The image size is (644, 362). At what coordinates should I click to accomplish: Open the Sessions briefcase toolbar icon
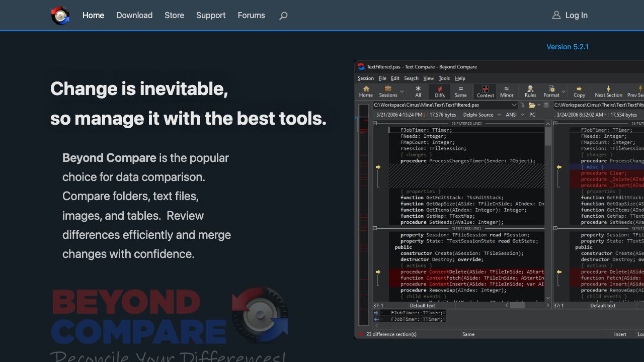(x=388, y=89)
